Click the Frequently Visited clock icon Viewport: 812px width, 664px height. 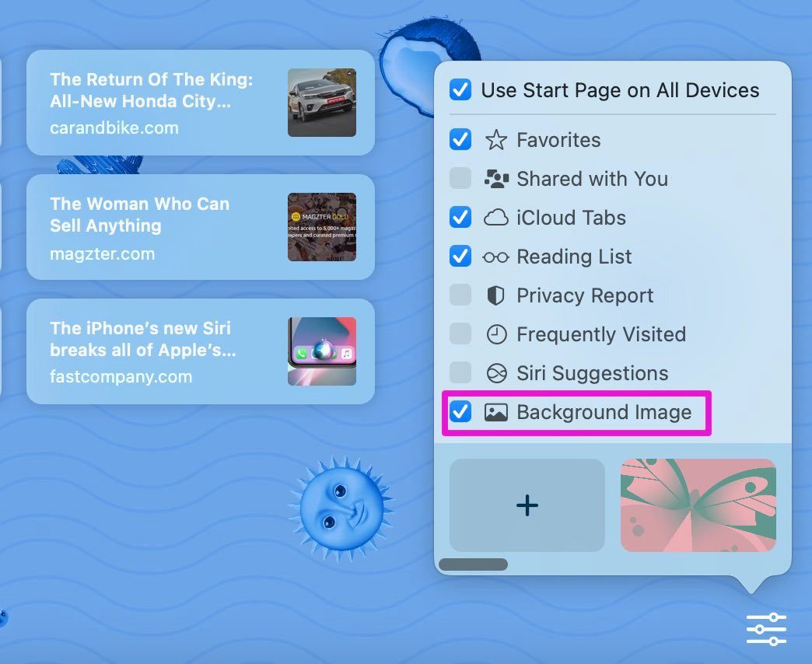tap(496, 334)
